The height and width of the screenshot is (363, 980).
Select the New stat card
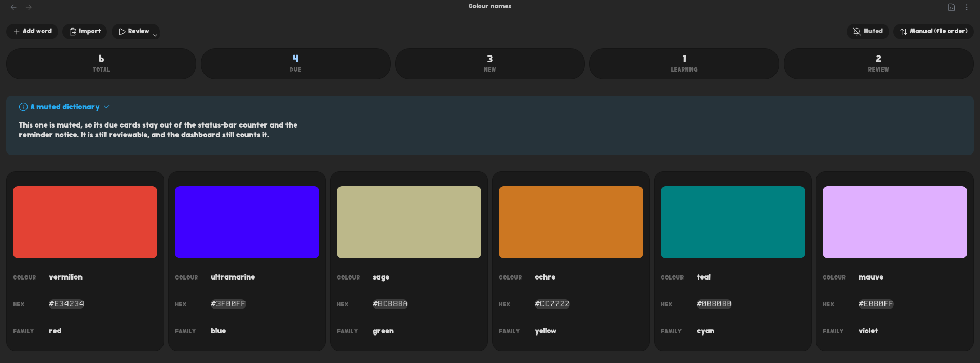(490, 64)
